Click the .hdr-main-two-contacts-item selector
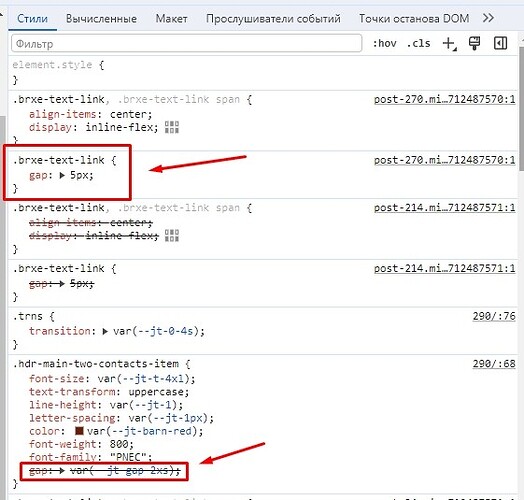 click(x=96, y=364)
